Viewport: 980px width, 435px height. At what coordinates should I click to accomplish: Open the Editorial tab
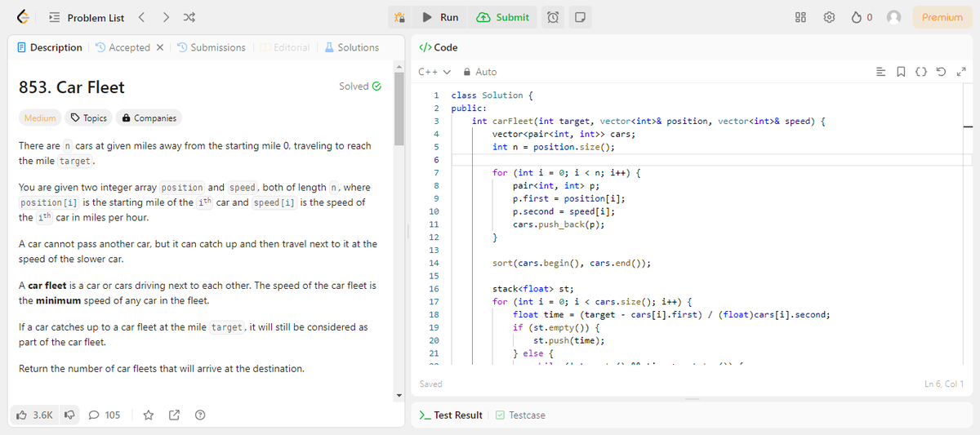[284, 47]
